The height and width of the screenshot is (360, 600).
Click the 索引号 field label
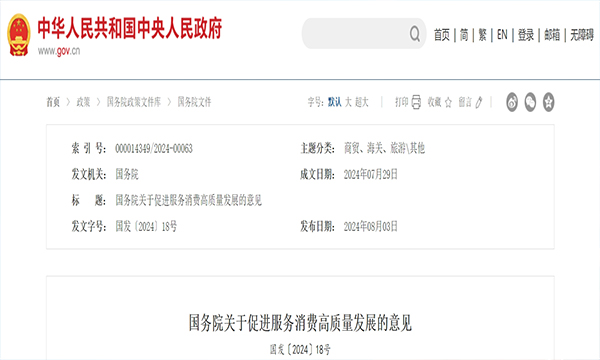pos(89,148)
